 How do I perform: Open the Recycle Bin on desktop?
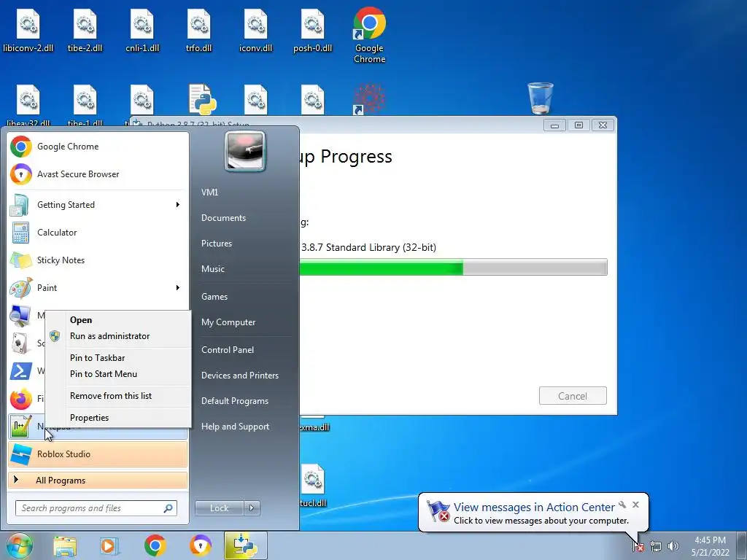point(541,98)
